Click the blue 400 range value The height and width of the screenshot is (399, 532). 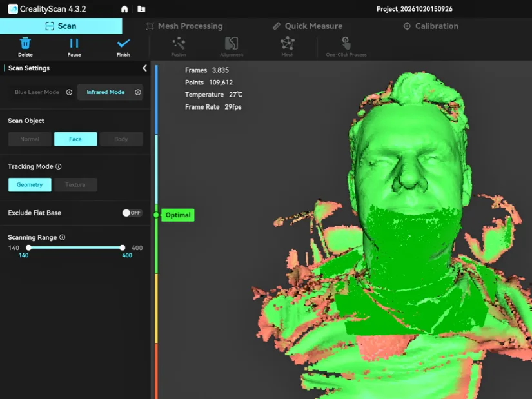127,255
